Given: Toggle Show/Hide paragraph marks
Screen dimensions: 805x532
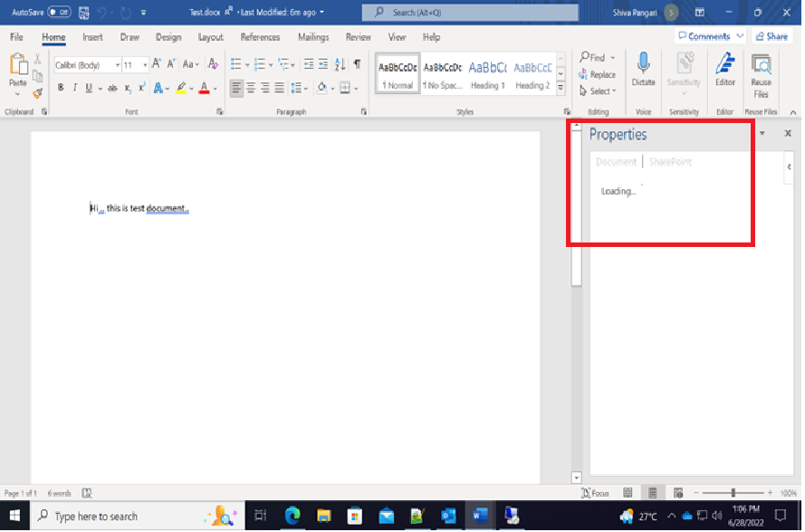Looking at the screenshot, I should 358,64.
